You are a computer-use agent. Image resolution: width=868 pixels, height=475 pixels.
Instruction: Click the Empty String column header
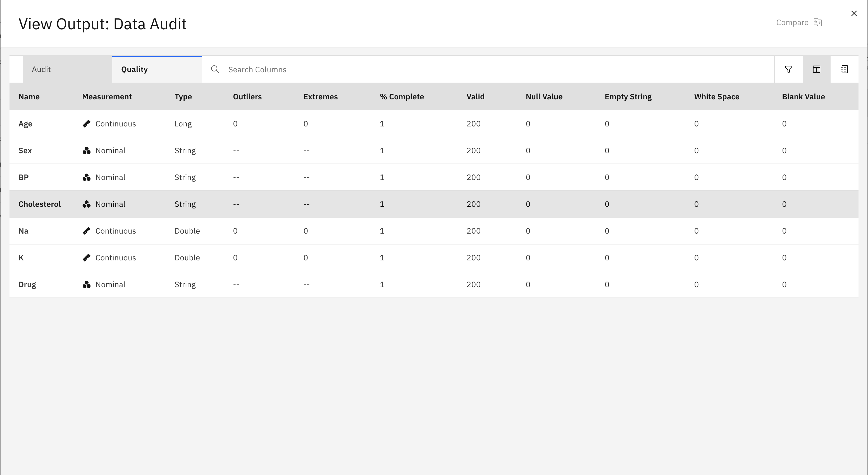[x=628, y=97]
